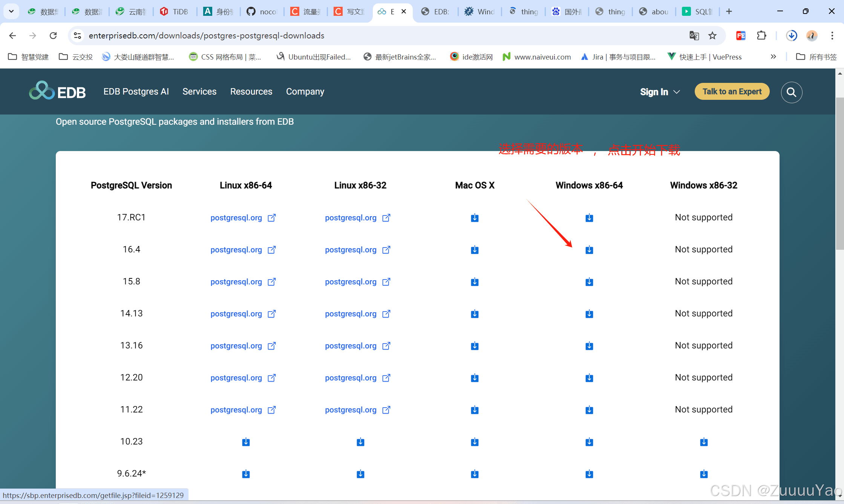
Task: Open the browser extensions puzzle icon
Action: pos(761,35)
